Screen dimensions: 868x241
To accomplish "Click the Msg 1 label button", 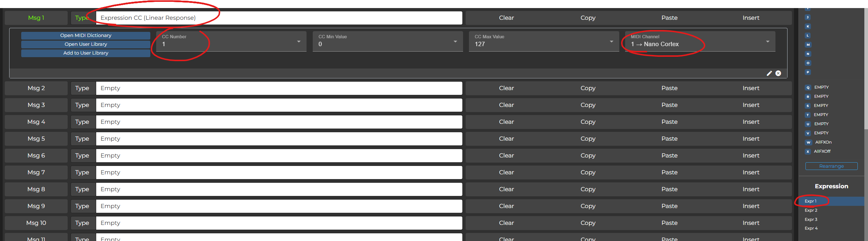I will (36, 18).
